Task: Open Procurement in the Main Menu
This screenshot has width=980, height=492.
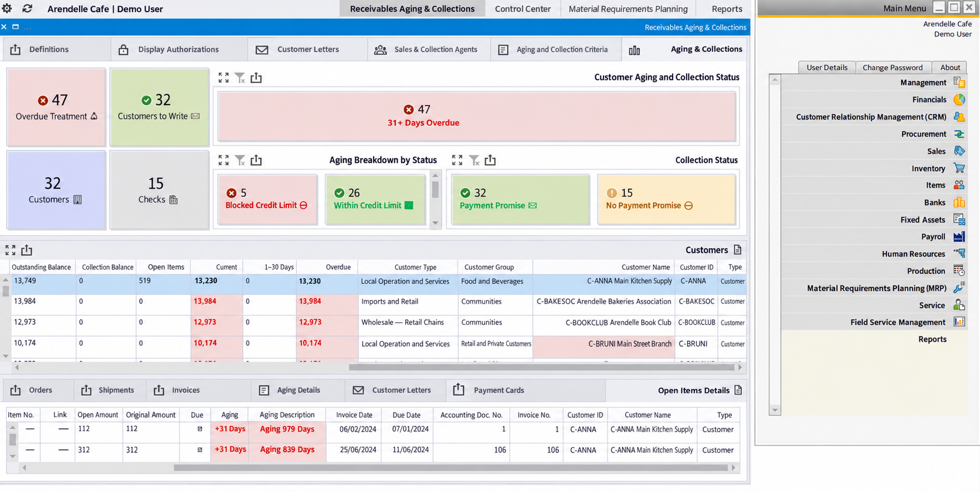Action: coord(874,134)
